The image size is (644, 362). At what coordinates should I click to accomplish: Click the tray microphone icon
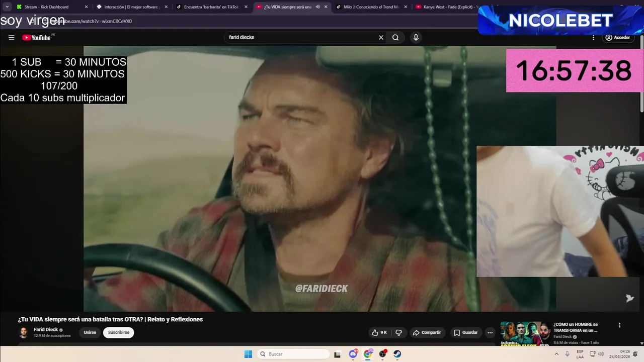click(568, 354)
